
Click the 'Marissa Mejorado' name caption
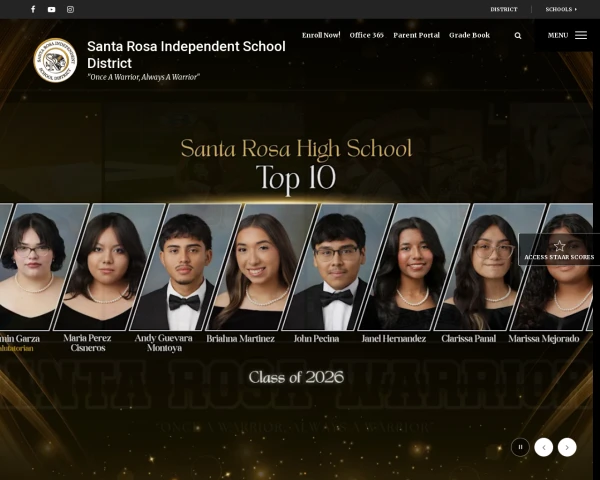coord(543,339)
